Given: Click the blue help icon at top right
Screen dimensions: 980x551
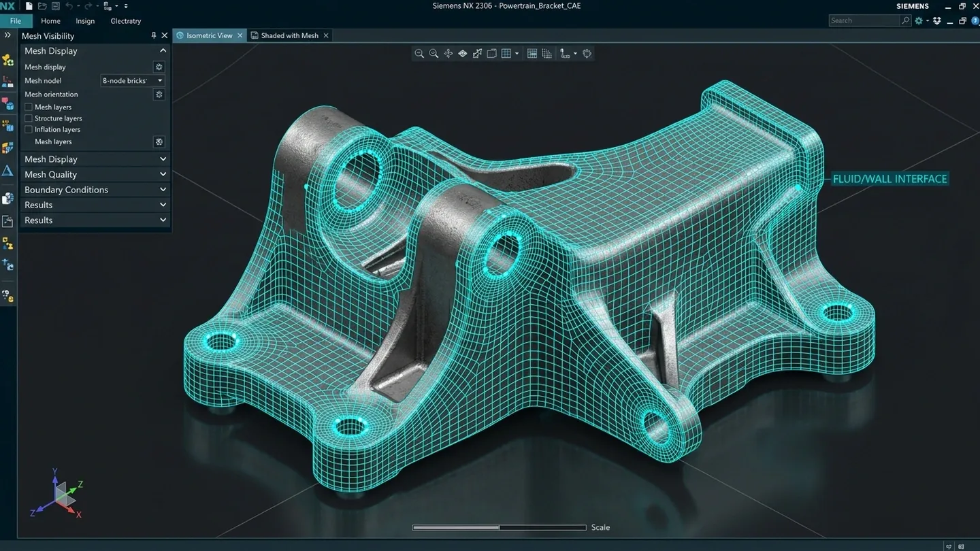Looking at the screenshot, I should pos(975,20).
